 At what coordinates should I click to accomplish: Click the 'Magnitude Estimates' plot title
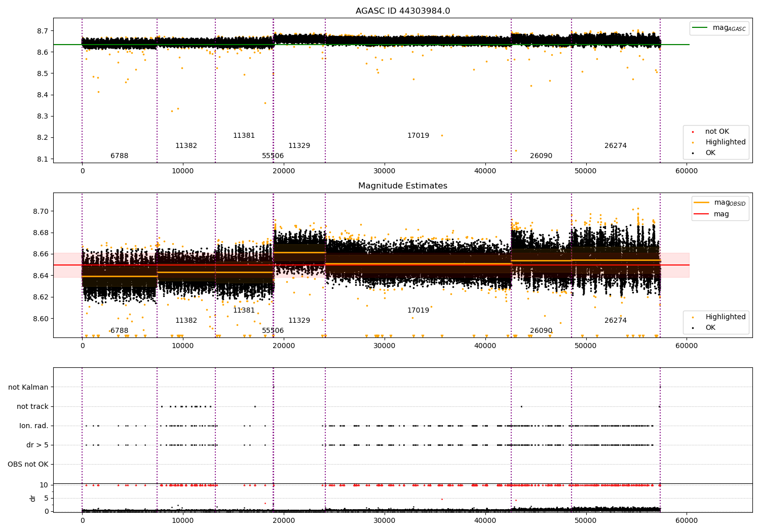[x=403, y=186]
